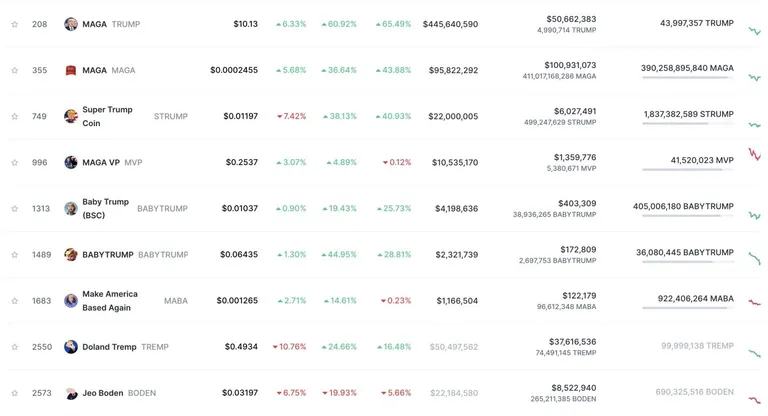Open the Super Trump Coin logo icon
Viewport: 768px width, 416px height.
coord(71,116)
